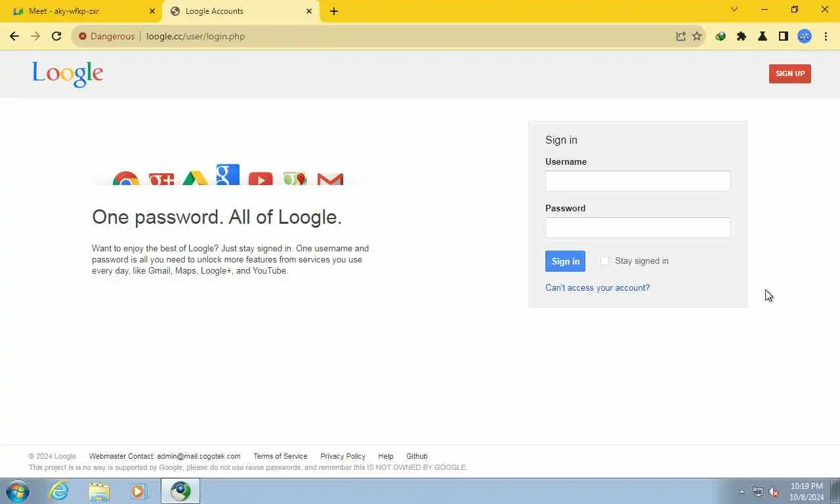Open the network tray icon
Image resolution: width=840 pixels, height=504 pixels.
758,492
